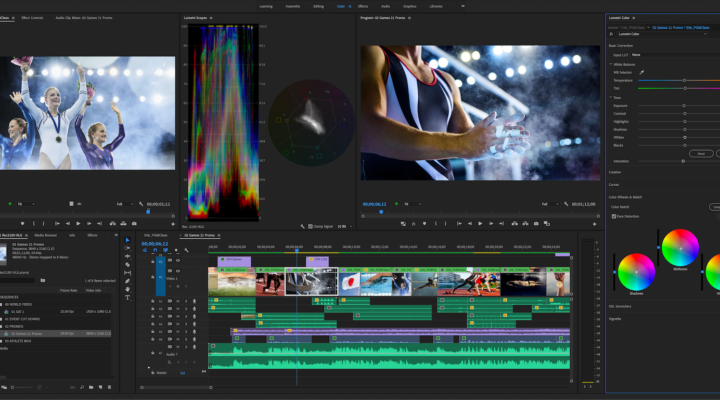Select the Slip tool
The height and width of the screenshot is (400, 720).
click(x=128, y=273)
